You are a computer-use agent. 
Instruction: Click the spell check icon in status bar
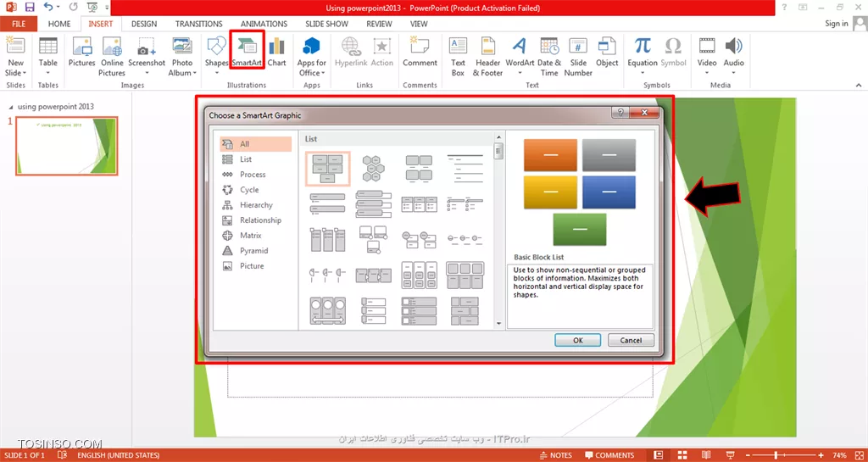63,455
